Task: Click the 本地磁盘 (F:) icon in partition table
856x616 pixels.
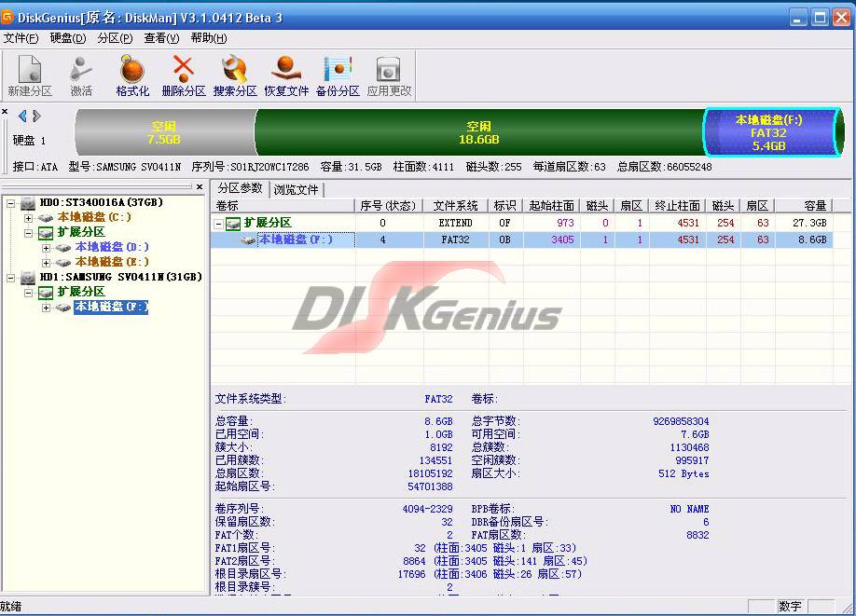Action: point(248,240)
